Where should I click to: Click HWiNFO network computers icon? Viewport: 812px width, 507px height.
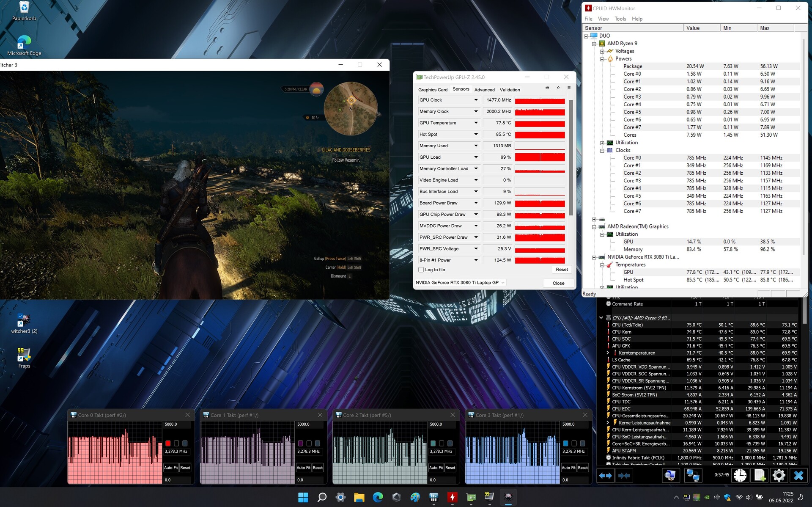coord(693,475)
